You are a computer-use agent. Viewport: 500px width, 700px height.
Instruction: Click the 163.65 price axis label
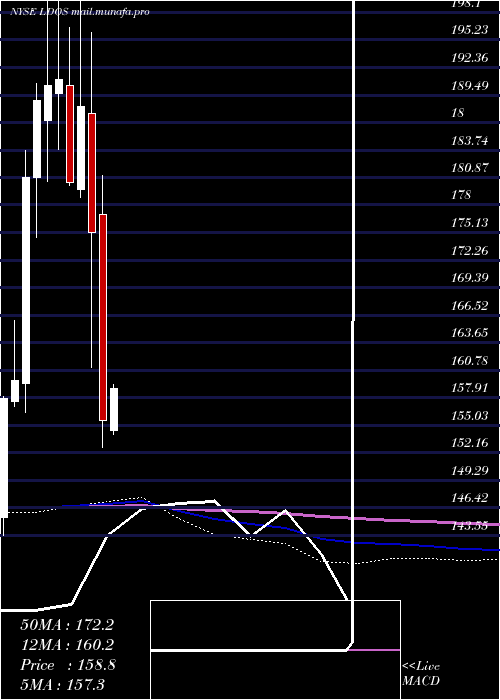[x=469, y=333]
